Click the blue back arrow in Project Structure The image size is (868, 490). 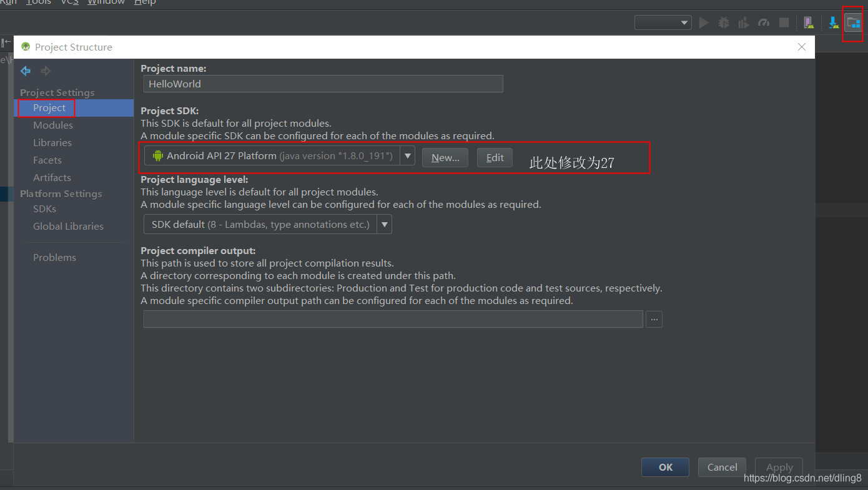click(26, 71)
